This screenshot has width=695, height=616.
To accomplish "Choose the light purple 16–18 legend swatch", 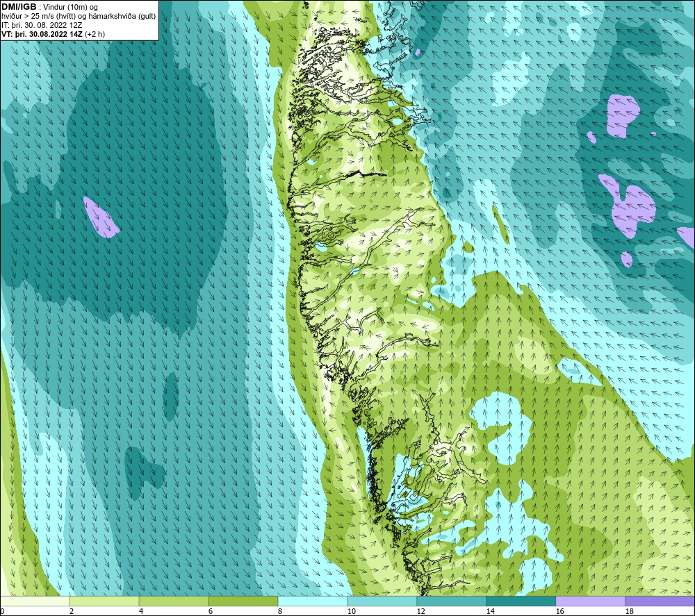I will pos(590,601).
